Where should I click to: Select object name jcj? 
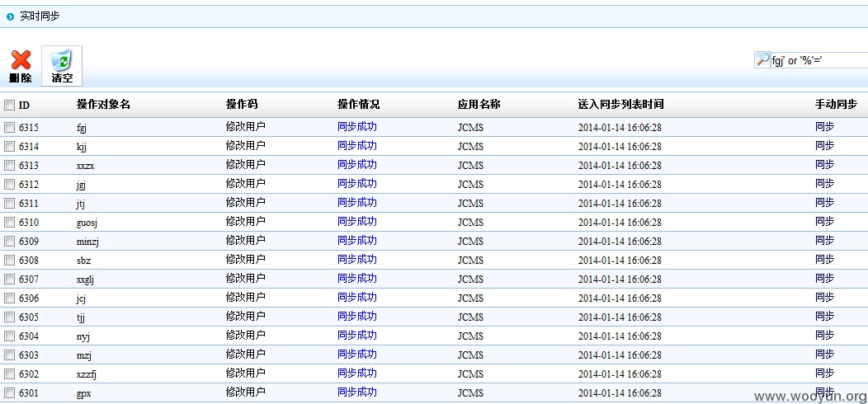click(x=81, y=298)
